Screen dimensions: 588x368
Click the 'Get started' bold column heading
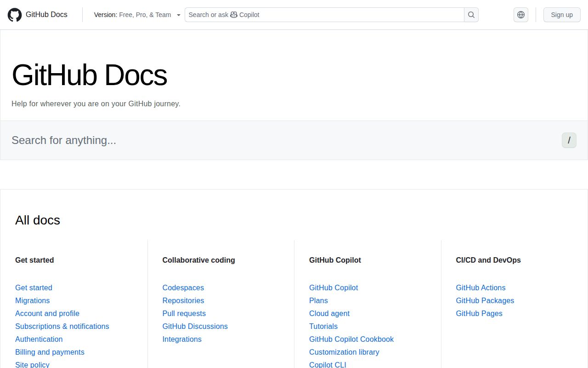34,260
